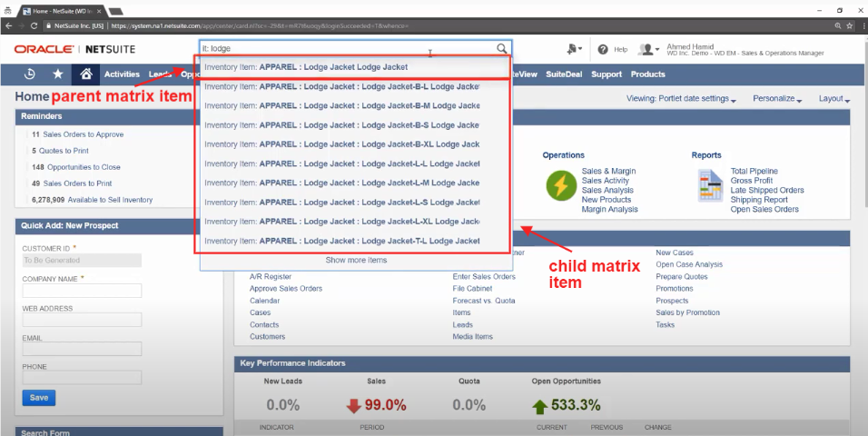Open the Total Pipeline report

click(x=754, y=171)
